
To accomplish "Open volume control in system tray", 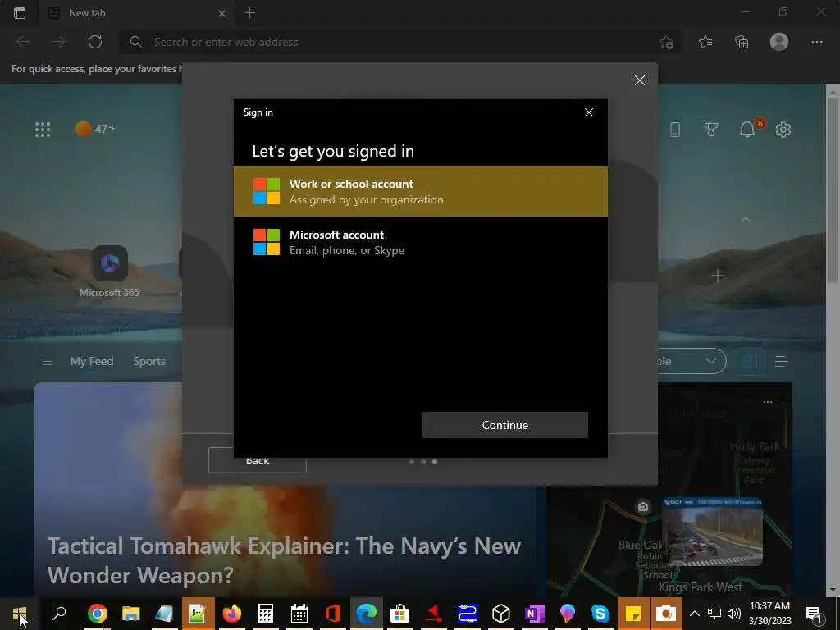I will click(734, 614).
